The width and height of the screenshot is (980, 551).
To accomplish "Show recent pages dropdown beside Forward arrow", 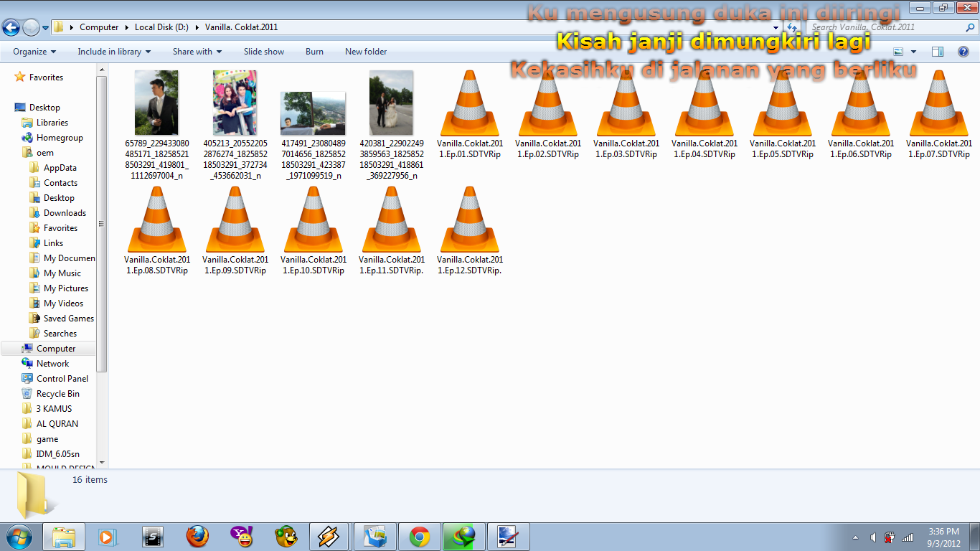I will [x=46, y=27].
